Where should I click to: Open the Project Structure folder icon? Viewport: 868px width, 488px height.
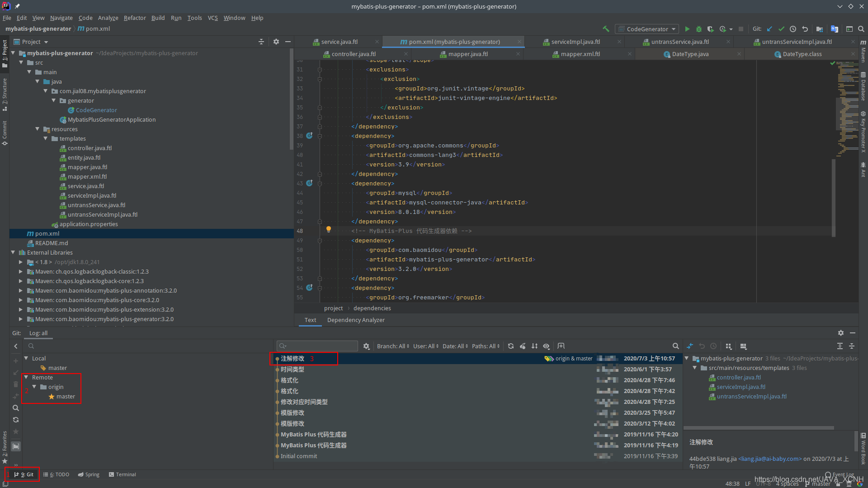point(820,29)
